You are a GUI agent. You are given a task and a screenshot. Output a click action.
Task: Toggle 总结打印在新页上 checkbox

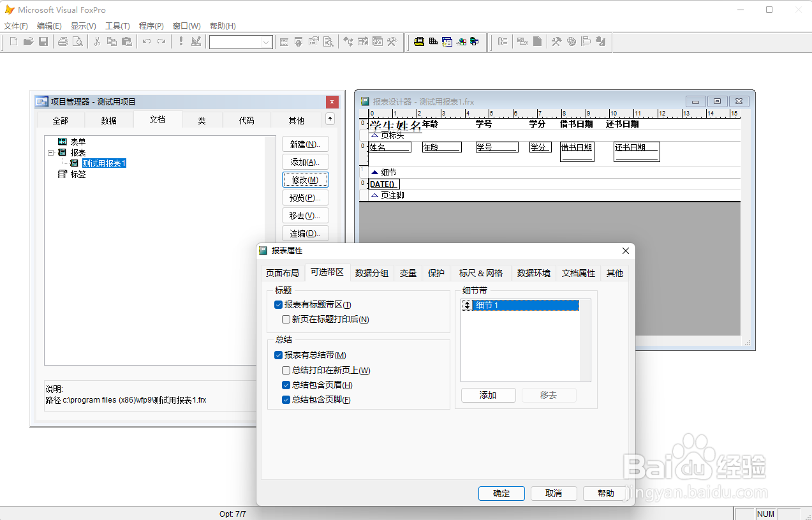tap(286, 370)
